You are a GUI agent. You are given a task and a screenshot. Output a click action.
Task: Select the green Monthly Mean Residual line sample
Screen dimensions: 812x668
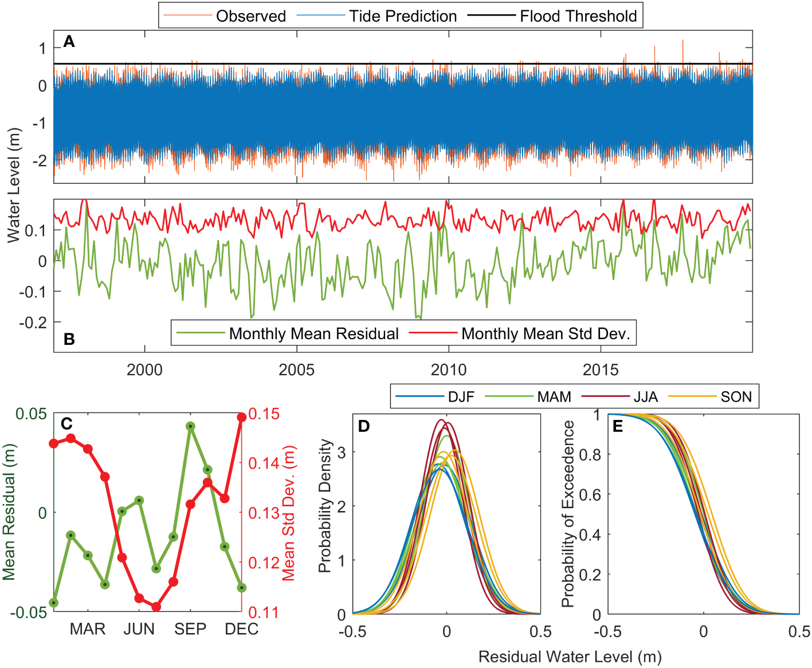pyautogui.click(x=201, y=331)
